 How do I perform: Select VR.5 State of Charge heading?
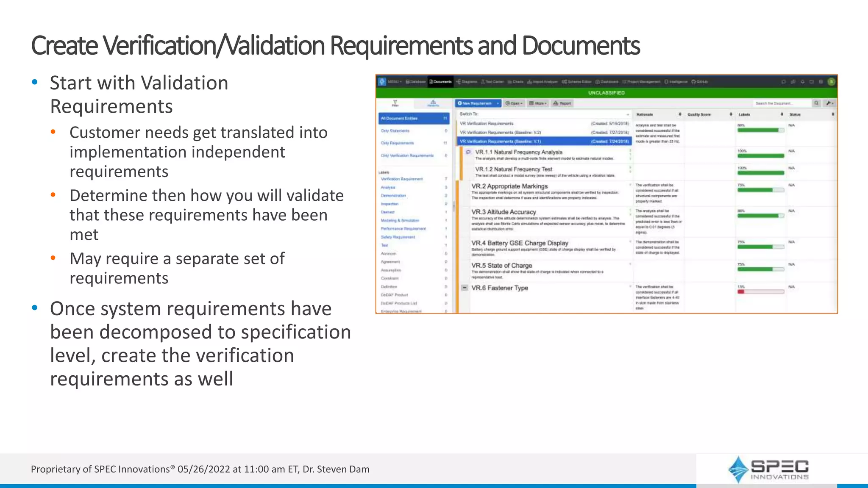501,266
